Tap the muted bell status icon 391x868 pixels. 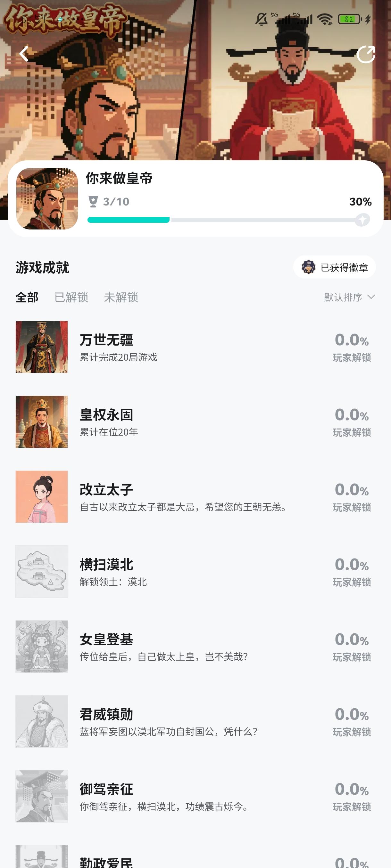(x=261, y=19)
